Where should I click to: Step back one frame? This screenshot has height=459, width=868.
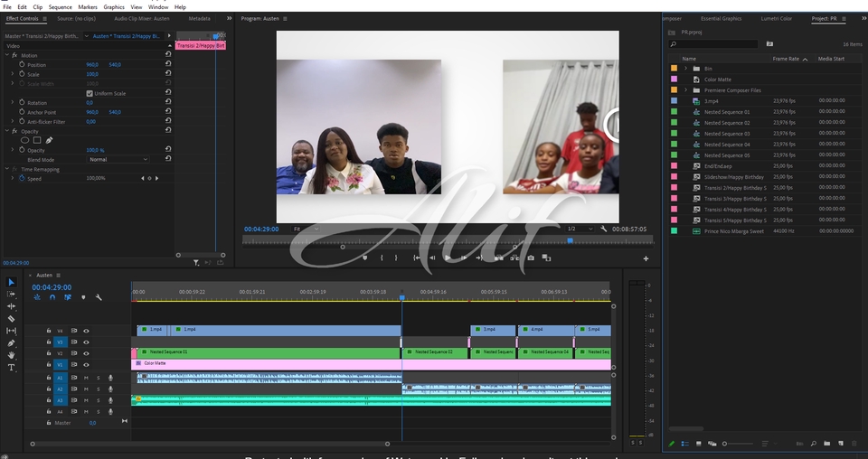432,258
